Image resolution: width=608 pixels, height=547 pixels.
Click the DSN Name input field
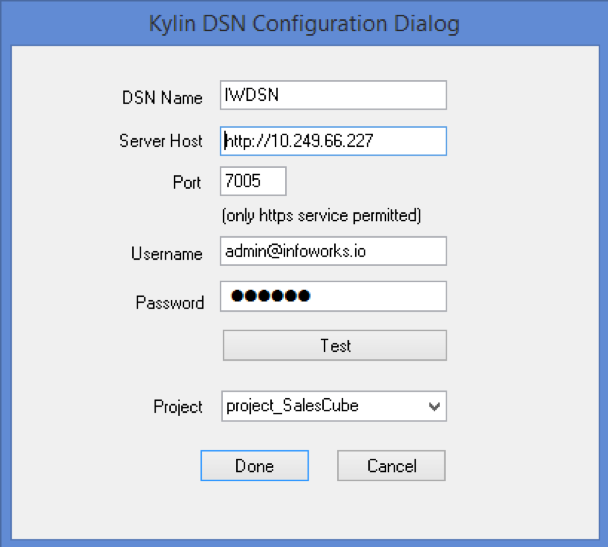(x=333, y=95)
